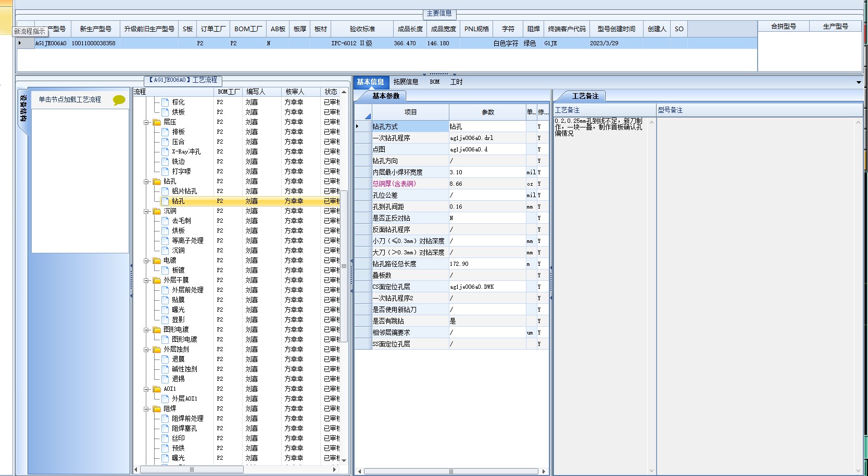
Task: Click the document icon beside 压合
Action: pyautogui.click(x=165, y=142)
